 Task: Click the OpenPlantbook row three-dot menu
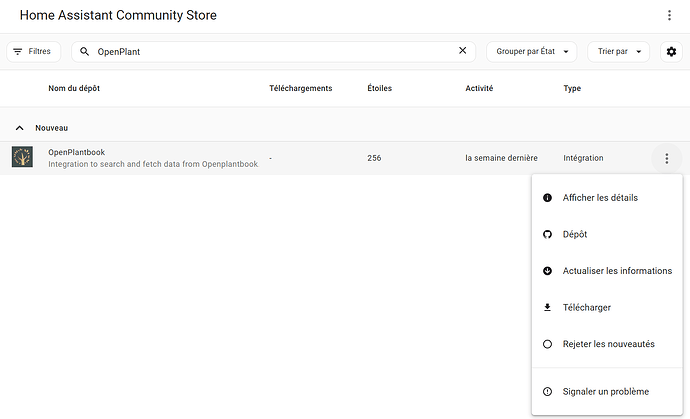(x=665, y=158)
